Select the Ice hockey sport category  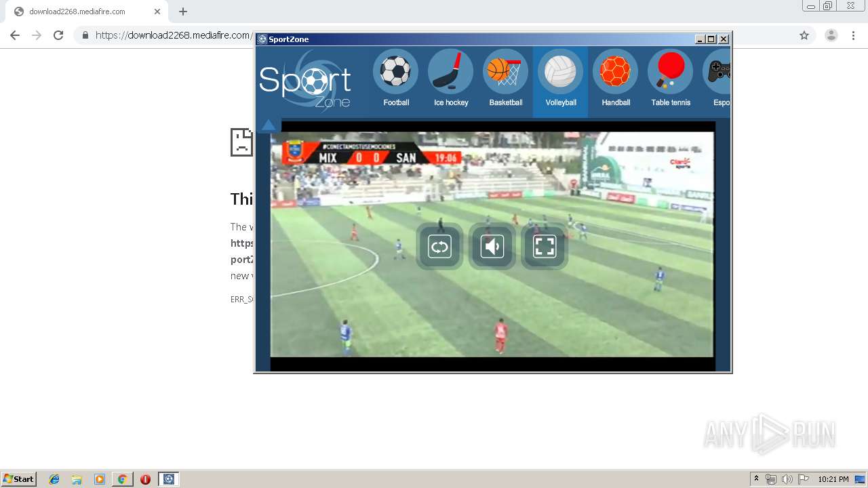(x=451, y=79)
